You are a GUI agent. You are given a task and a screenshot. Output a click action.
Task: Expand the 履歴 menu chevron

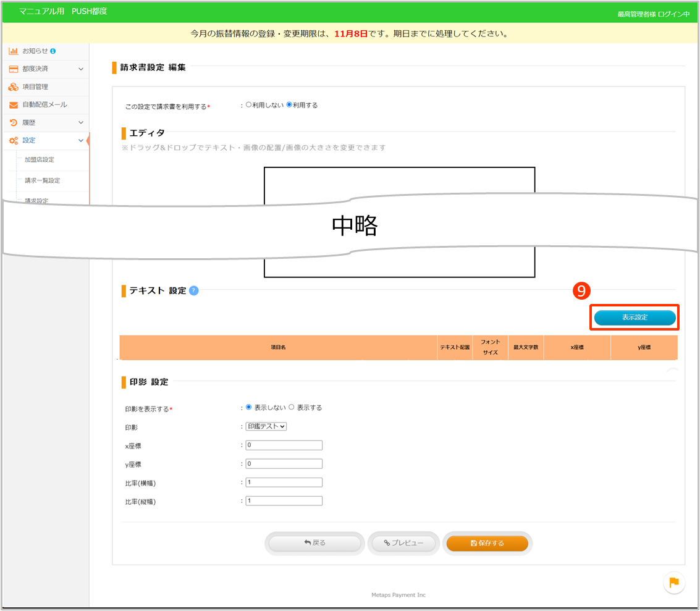tap(81, 123)
